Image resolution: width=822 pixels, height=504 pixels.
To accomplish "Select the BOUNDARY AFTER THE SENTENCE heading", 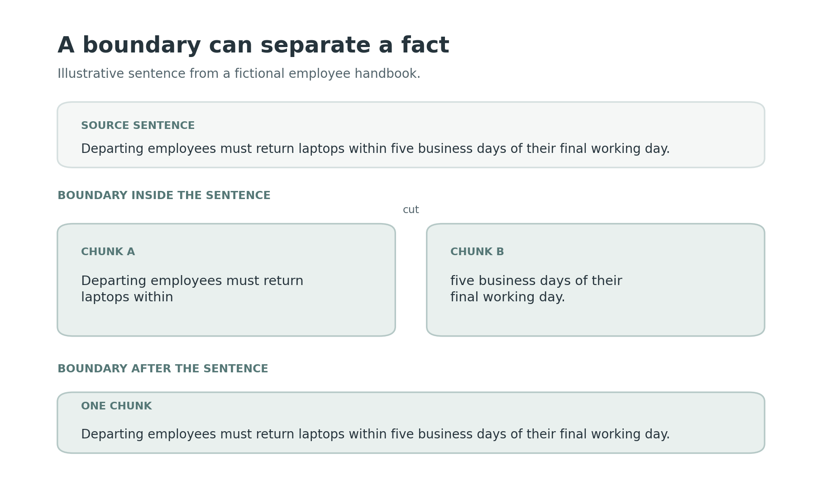I will coord(163,369).
